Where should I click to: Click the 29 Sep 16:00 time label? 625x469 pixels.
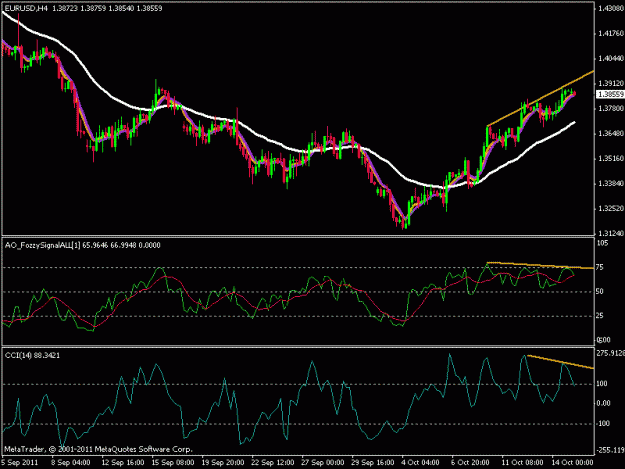click(373, 462)
